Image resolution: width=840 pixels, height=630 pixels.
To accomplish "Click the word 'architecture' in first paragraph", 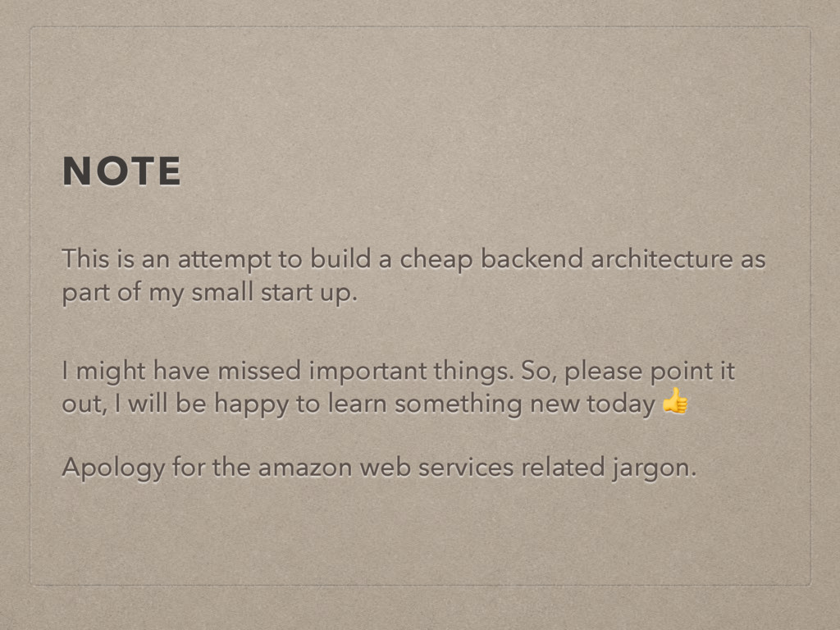I will (x=662, y=259).
